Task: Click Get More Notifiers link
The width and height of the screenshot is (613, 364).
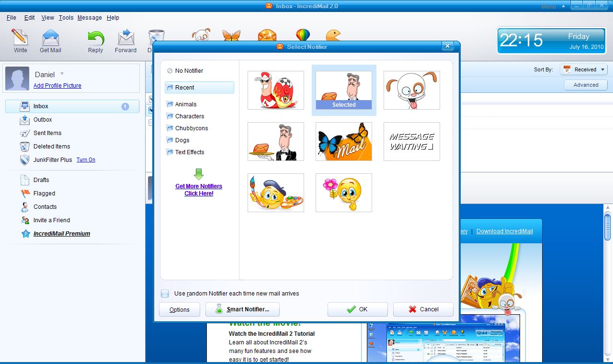Action: point(199,190)
